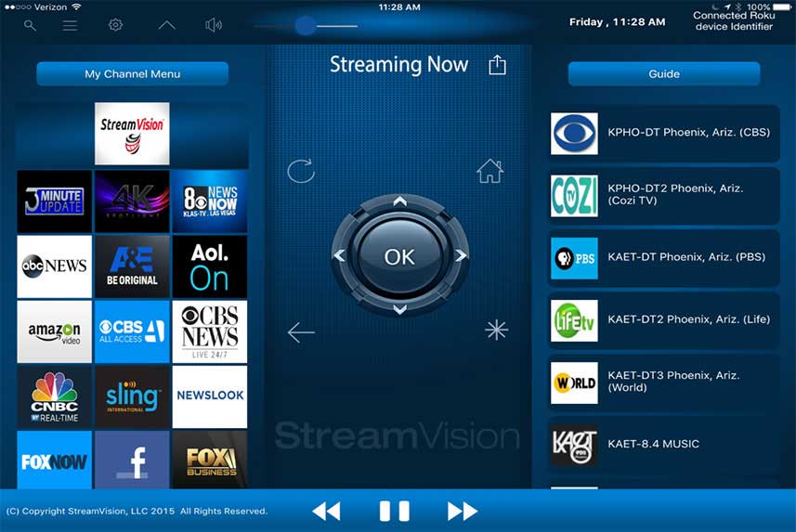Launch the Sling International channel tile
This screenshot has height=532, width=796.
coord(132,396)
